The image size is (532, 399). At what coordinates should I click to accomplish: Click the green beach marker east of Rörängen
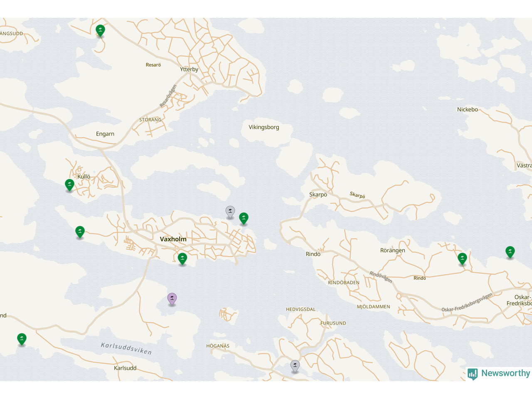pos(462,259)
